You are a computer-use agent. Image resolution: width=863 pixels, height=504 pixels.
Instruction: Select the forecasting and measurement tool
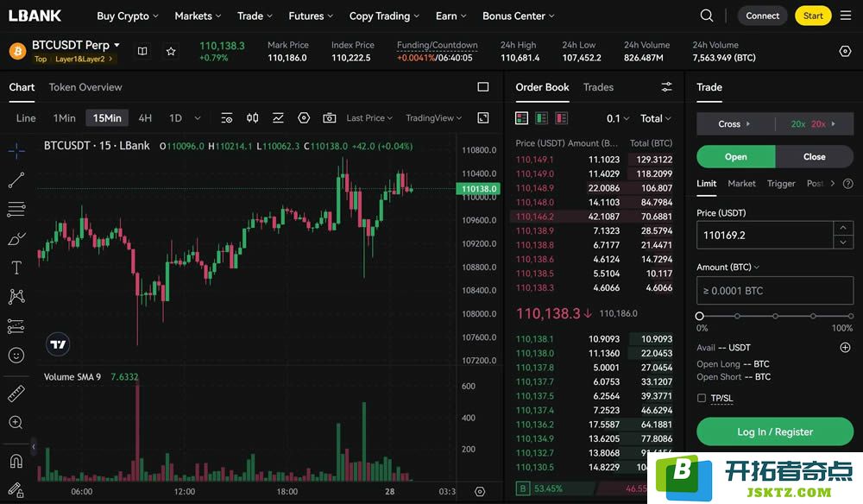tap(16, 325)
